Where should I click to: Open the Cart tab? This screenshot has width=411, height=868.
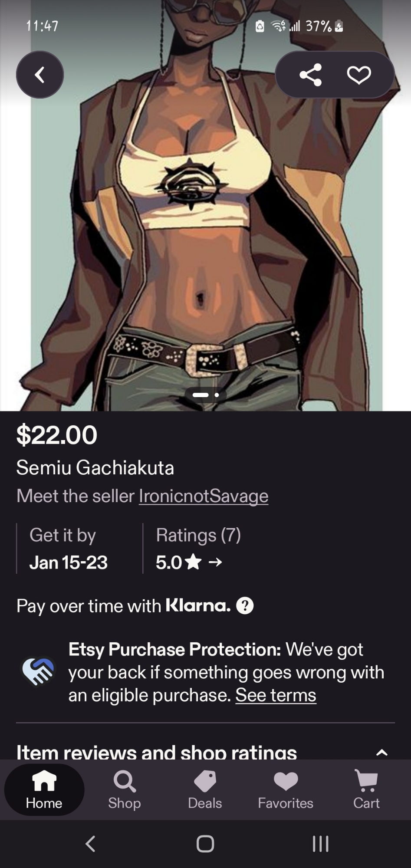click(x=366, y=789)
